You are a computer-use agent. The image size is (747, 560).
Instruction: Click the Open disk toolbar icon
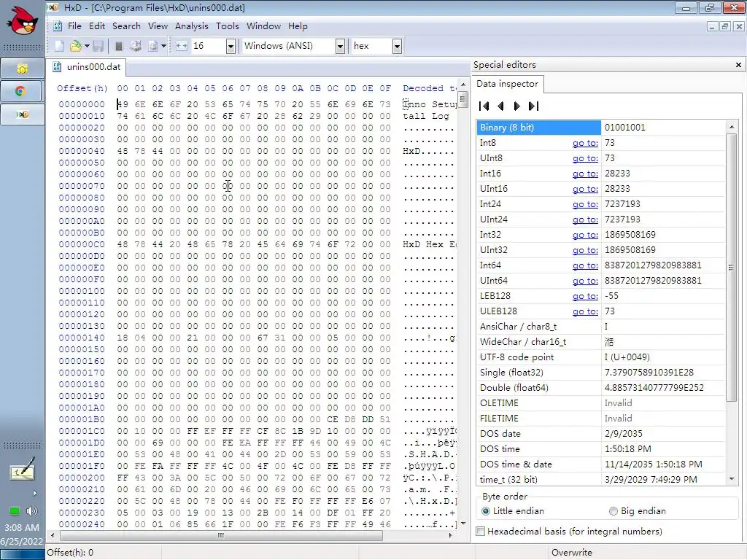click(x=135, y=46)
